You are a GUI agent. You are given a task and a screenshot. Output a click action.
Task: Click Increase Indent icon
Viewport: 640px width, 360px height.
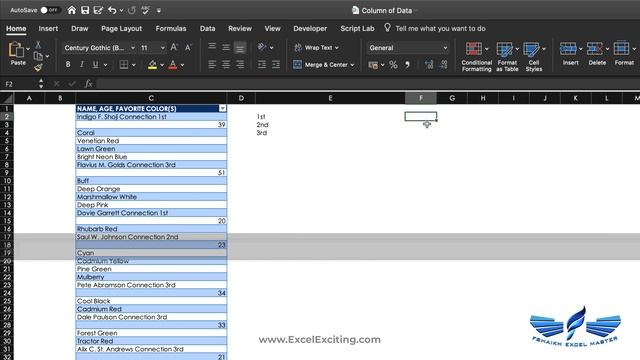click(276, 64)
